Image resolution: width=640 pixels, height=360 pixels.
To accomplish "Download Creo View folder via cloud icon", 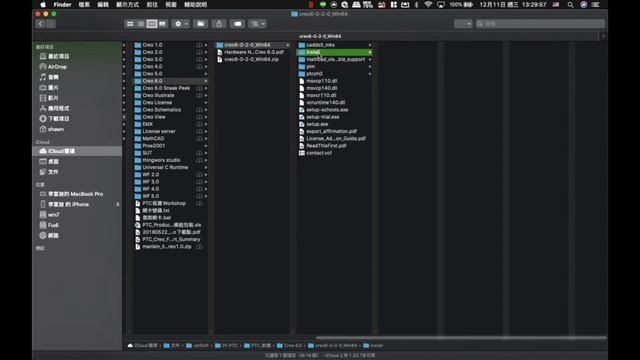I will [x=199, y=117].
